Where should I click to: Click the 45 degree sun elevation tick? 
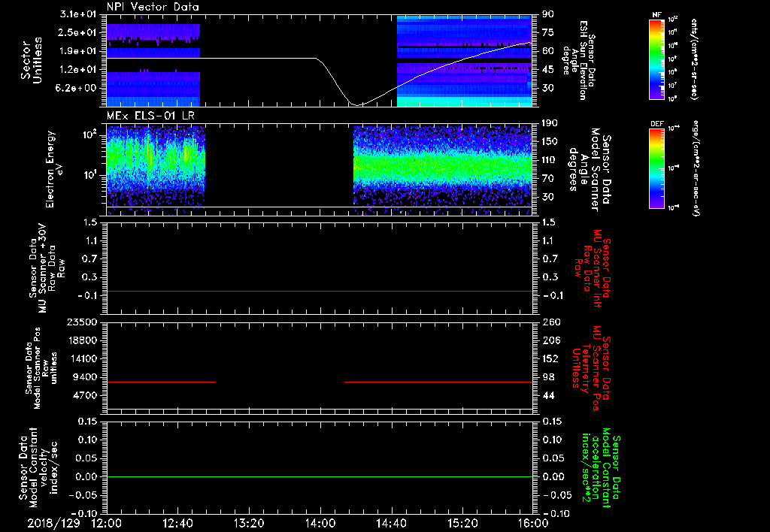548,70
